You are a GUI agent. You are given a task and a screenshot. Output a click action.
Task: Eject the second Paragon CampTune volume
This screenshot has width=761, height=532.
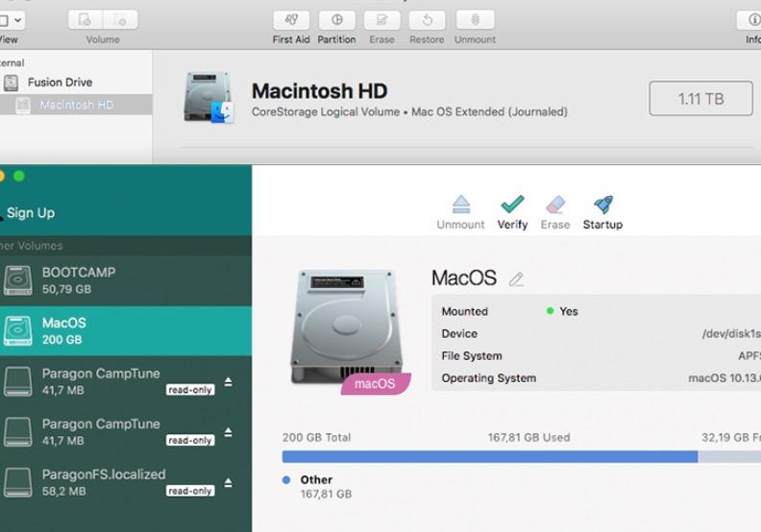click(x=228, y=432)
